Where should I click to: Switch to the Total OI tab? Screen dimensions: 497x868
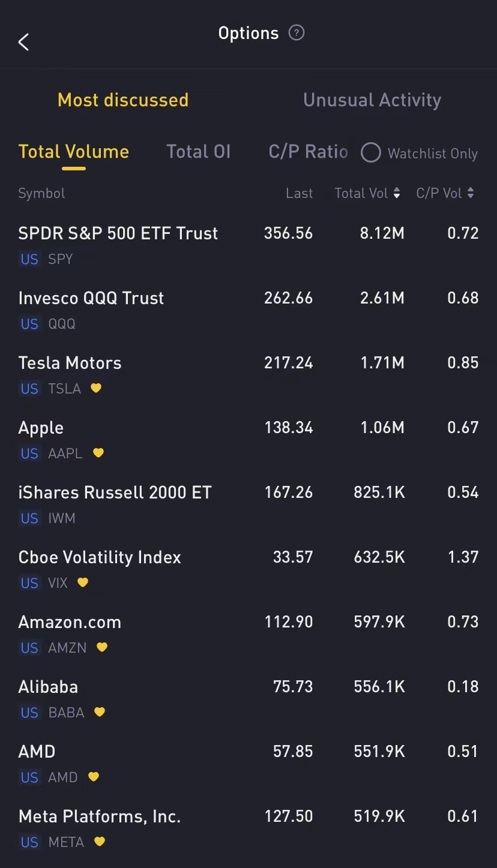[199, 152]
